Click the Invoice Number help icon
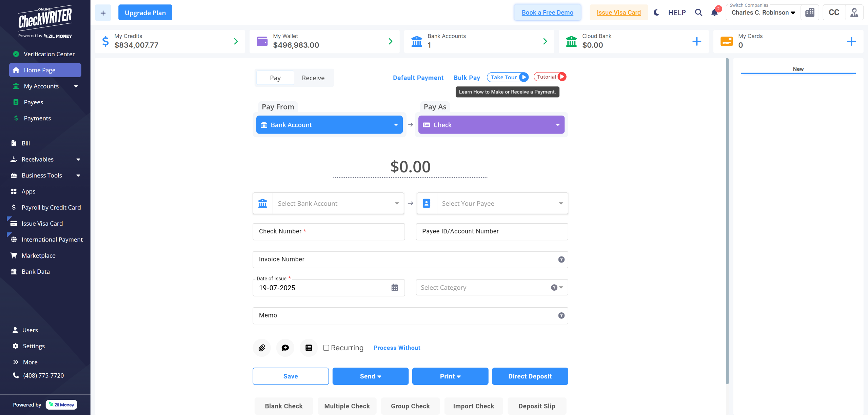Screen dimensions: 868x415 pos(561,259)
